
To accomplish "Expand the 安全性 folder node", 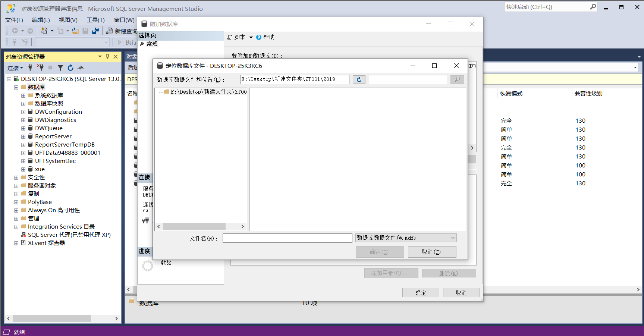I will click(16, 178).
